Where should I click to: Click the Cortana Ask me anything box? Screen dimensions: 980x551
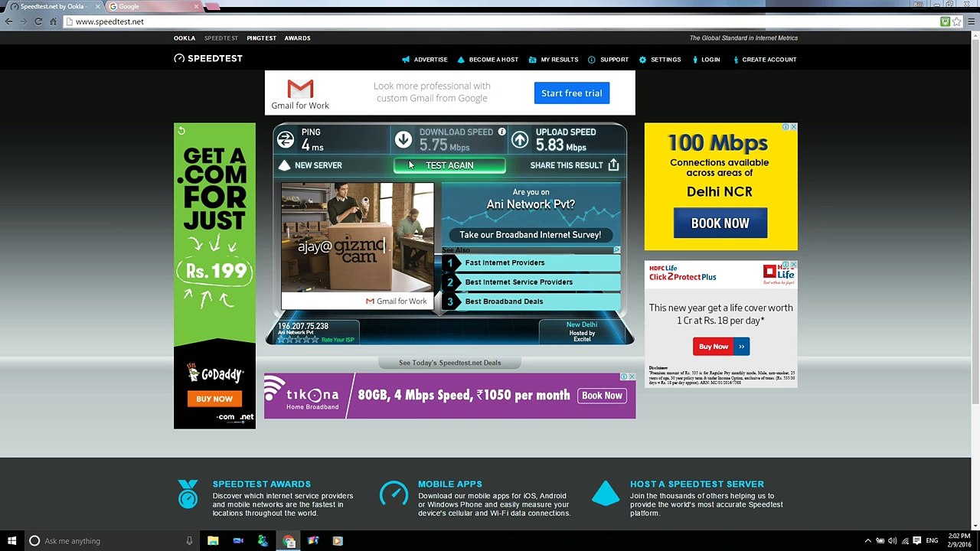[x=110, y=541]
